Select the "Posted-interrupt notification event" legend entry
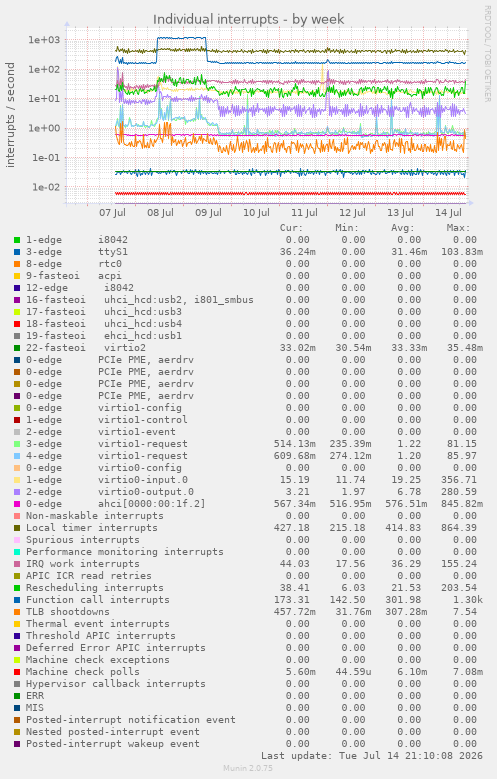Viewport: 497px width, 779px height. coord(131,719)
